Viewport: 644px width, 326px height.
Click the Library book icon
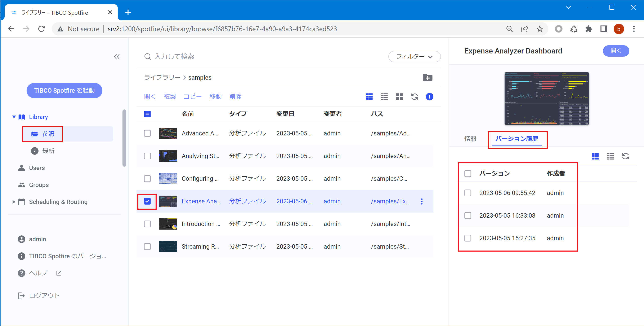tap(22, 117)
